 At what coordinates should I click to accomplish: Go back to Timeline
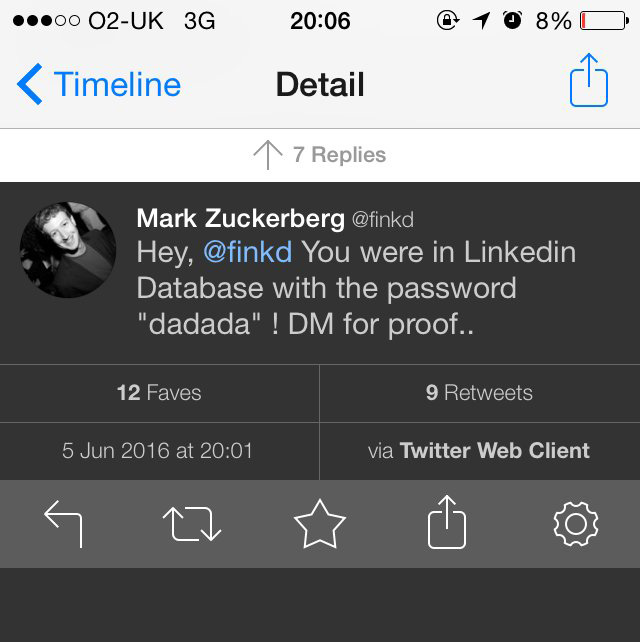pyautogui.click(x=116, y=84)
